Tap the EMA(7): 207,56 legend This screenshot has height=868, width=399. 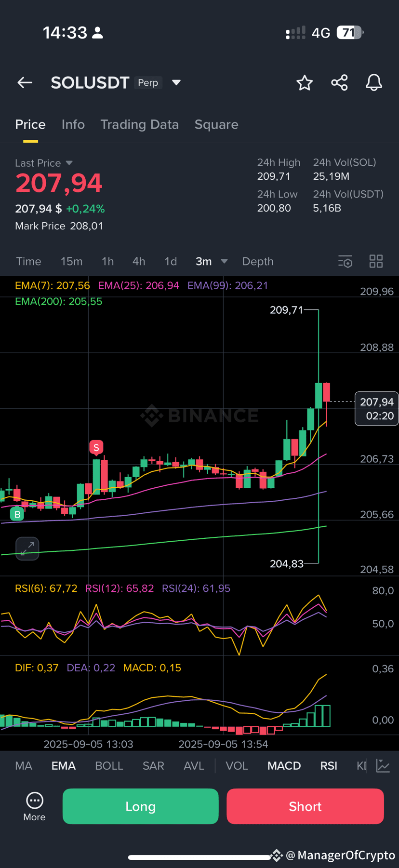[x=53, y=285]
